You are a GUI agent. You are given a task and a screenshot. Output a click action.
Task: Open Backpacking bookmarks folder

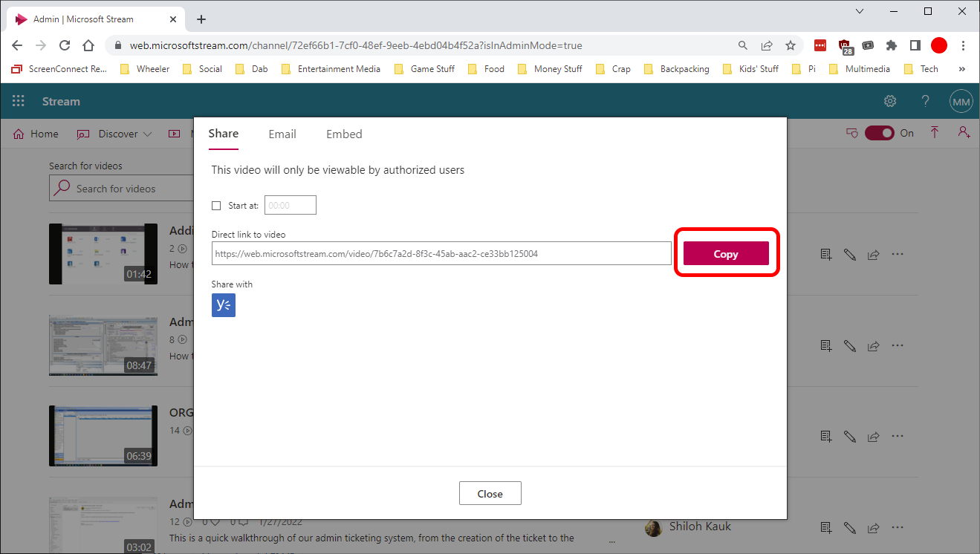[x=677, y=69]
